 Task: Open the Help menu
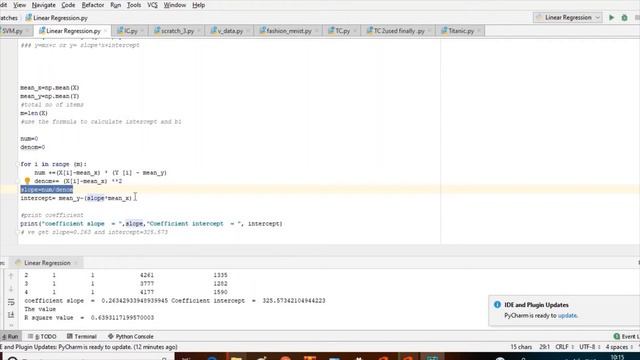[x=198, y=5]
